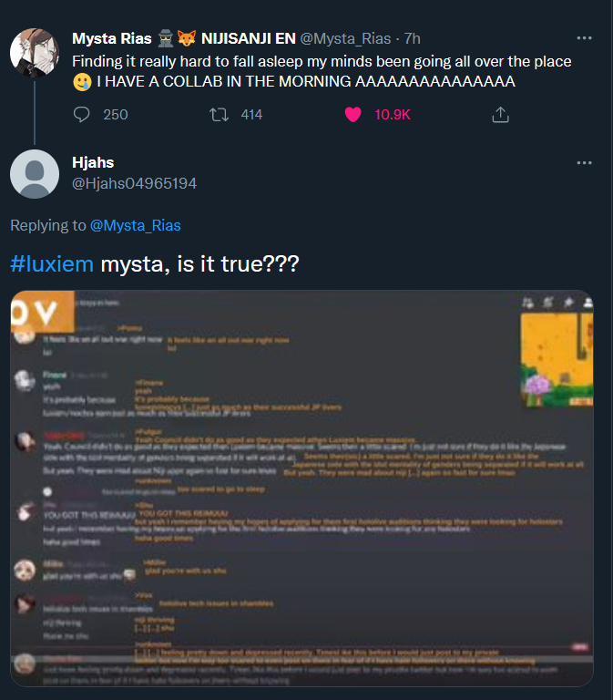This screenshot has height=700, width=613.
Task: Follow the @Mysta_Rias mention in Replying to
Action: pyautogui.click(x=135, y=225)
